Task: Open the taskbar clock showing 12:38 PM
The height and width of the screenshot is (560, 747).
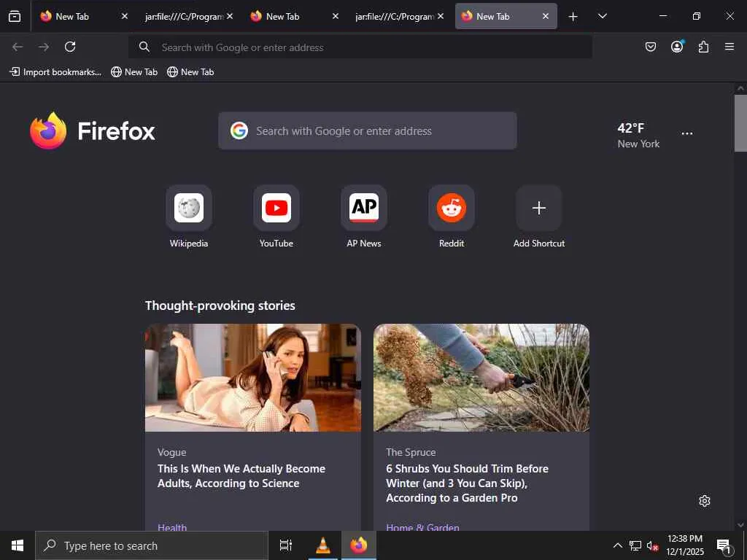Action: tap(684, 545)
